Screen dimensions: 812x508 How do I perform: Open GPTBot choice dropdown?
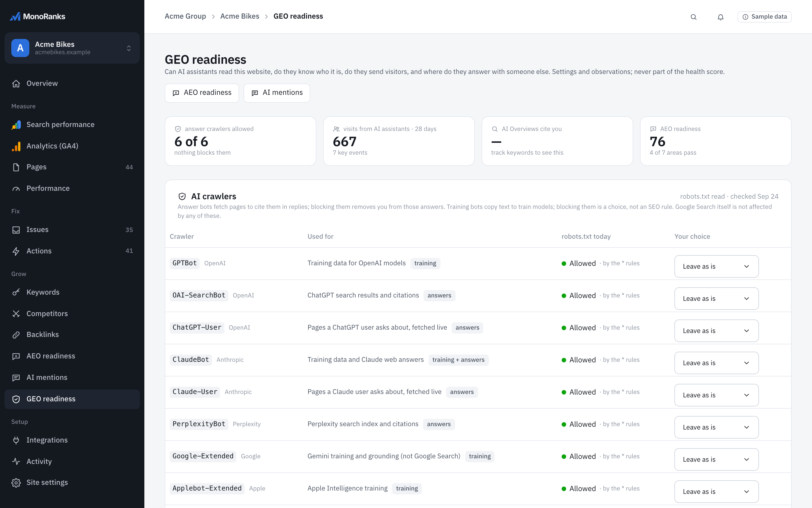[x=716, y=266]
